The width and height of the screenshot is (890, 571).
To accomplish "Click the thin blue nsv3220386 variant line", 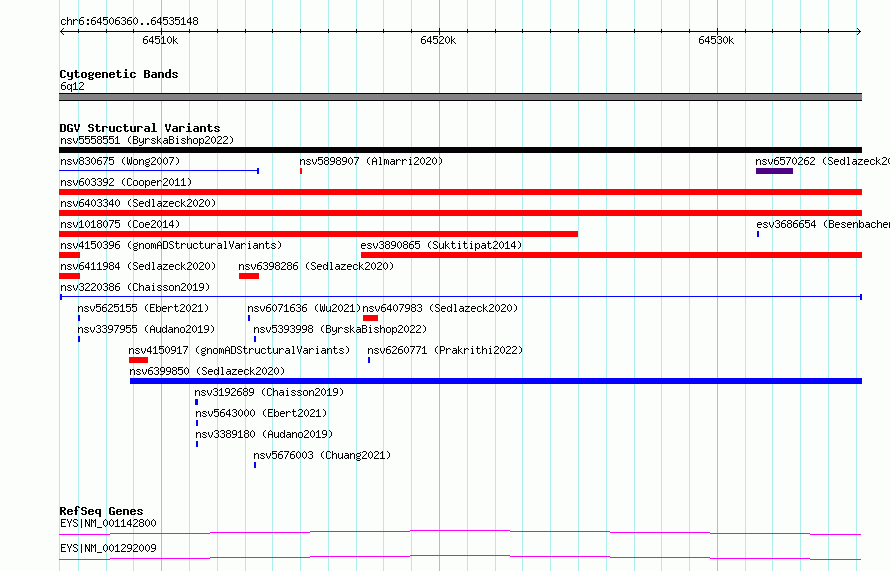I will [x=460, y=297].
